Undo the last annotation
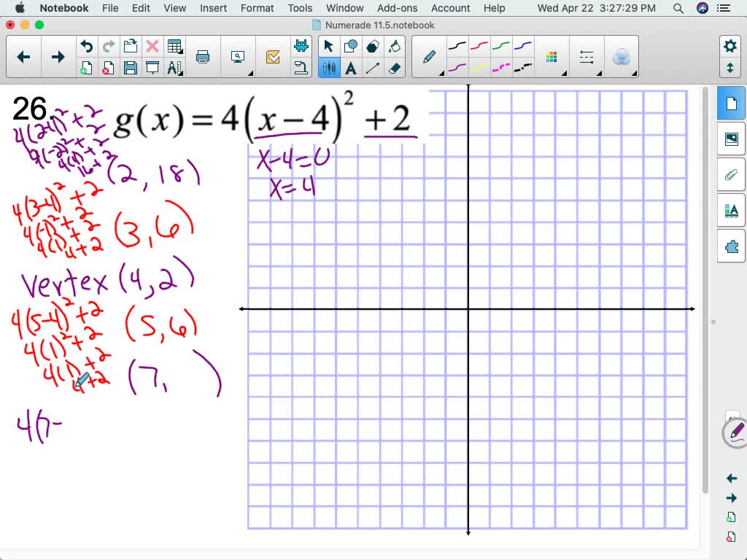Viewport: 747px width, 560px height. (86, 45)
